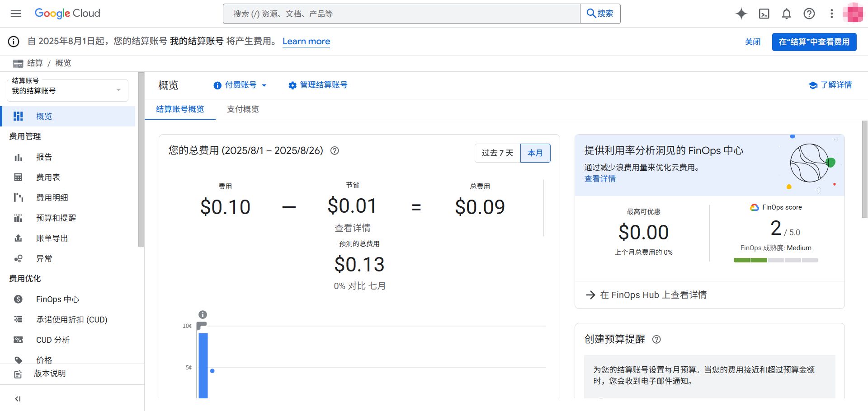
Task: Collapse the left sidebar panel
Action: point(18,399)
